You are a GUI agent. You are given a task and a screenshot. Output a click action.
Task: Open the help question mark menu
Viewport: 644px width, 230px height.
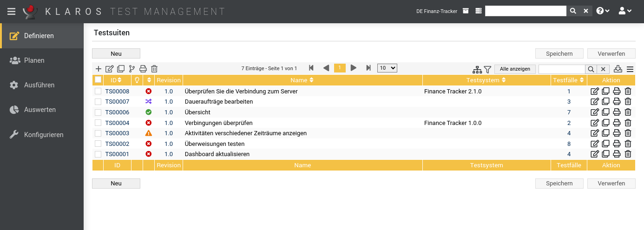[603, 11]
